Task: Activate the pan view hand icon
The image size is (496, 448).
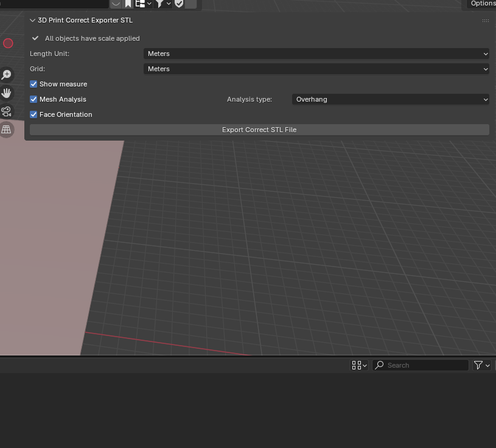Action: click(6, 93)
